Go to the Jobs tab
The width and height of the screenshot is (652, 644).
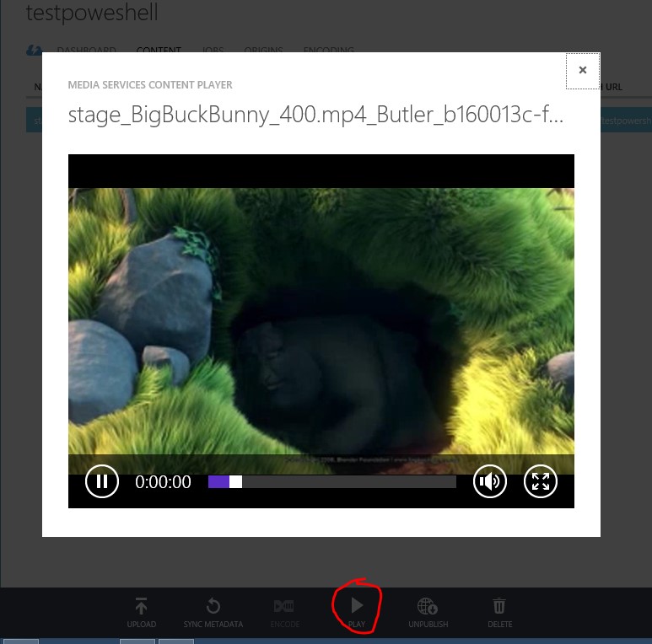pyautogui.click(x=213, y=51)
